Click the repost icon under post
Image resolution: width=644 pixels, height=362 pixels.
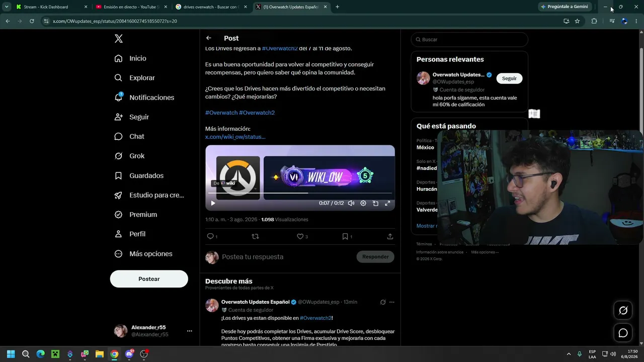pyautogui.click(x=255, y=236)
